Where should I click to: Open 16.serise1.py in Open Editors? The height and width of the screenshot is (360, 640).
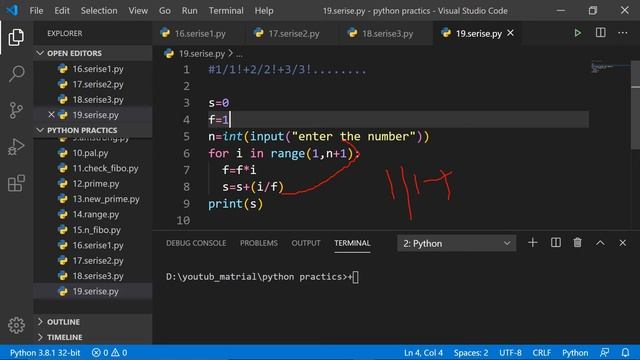pos(93,69)
